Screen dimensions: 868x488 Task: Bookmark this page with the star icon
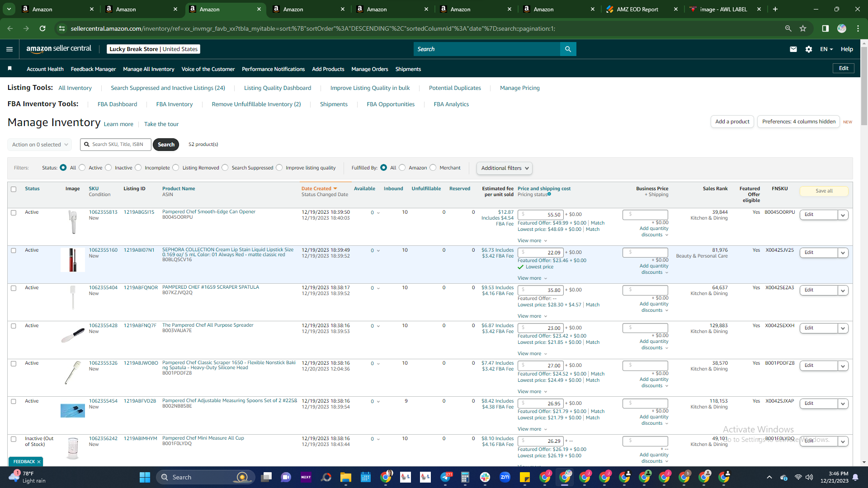[x=803, y=28]
